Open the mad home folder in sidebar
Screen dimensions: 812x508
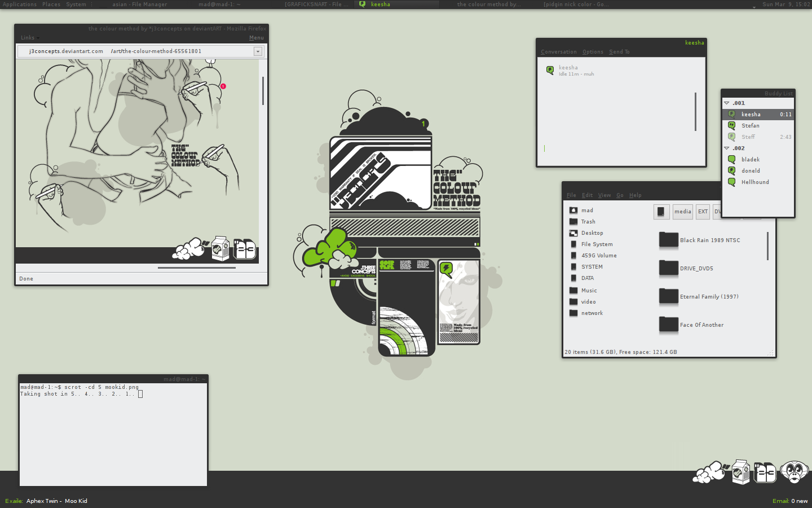[581, 211]
